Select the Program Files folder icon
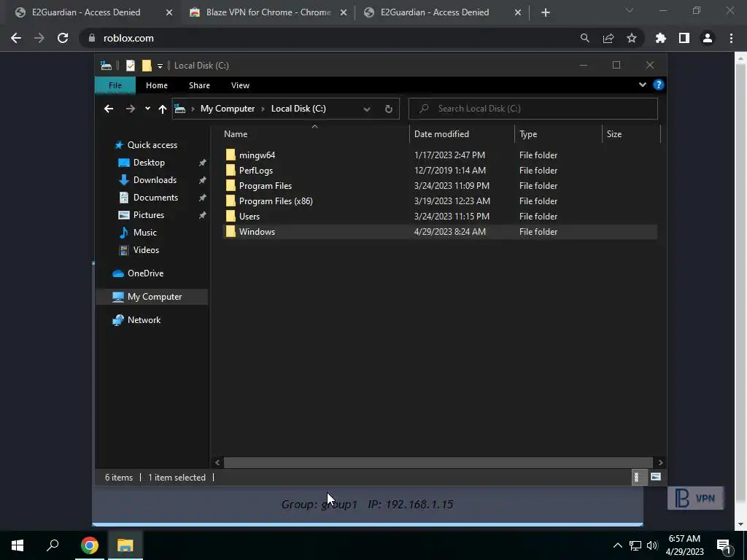The image size is (747, 560). [x=231, y=186]
